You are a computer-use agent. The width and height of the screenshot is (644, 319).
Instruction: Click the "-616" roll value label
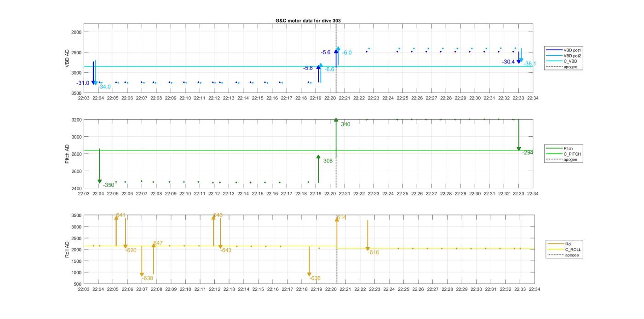point(374,253)
